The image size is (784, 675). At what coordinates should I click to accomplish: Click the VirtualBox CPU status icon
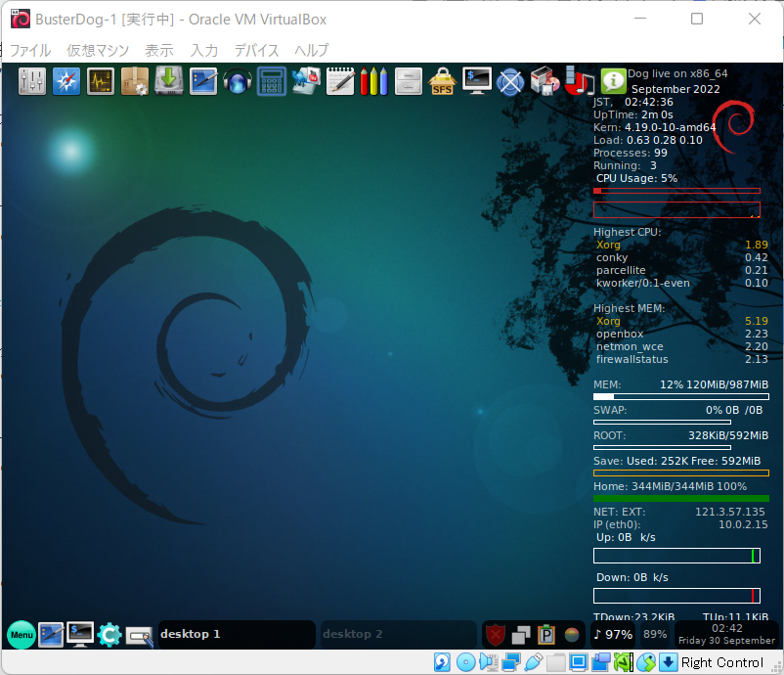[624, 662]
